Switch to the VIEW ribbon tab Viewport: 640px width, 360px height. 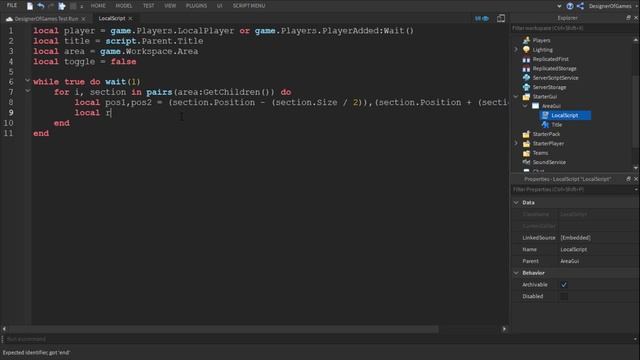point(170,6)
